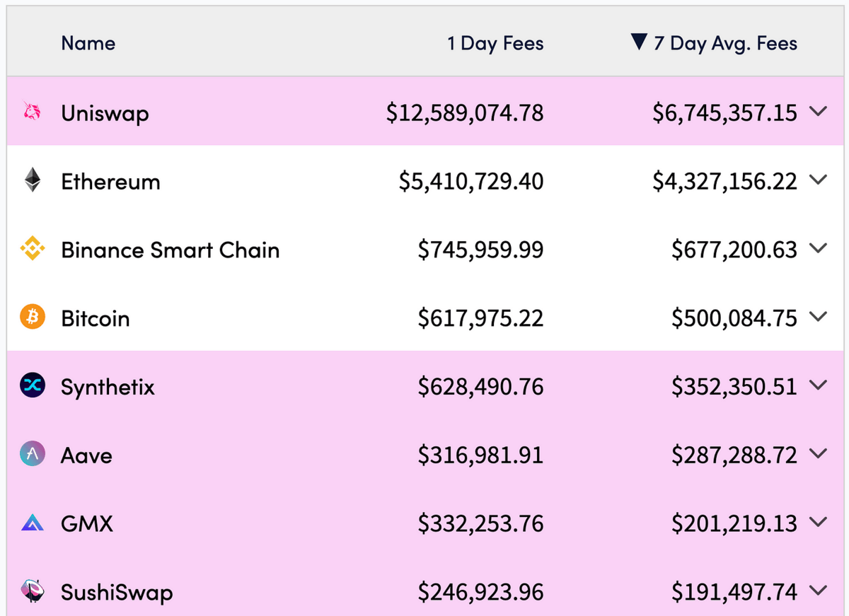
Task: Click the GMX triangle logo icon
Action: (32, 523)
